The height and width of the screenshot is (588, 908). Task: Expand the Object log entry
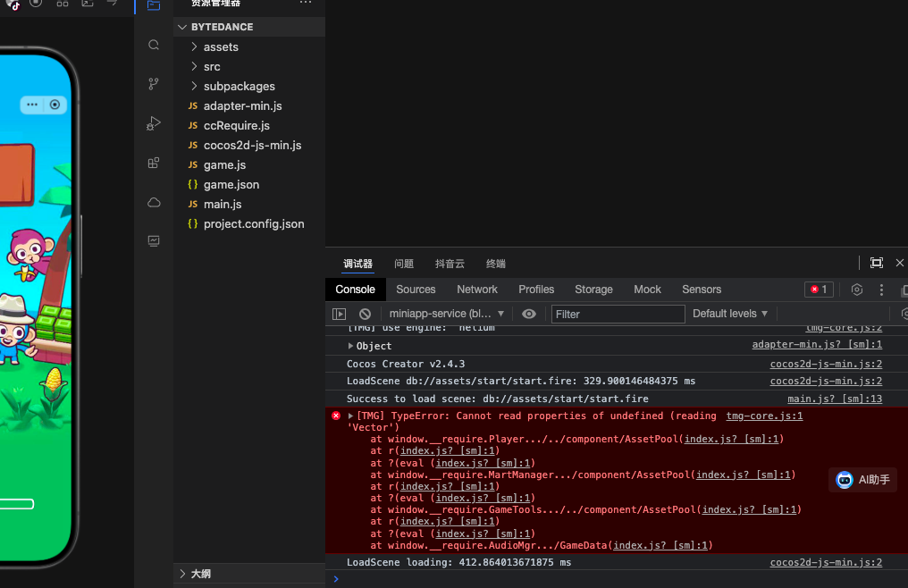point(350,346)
